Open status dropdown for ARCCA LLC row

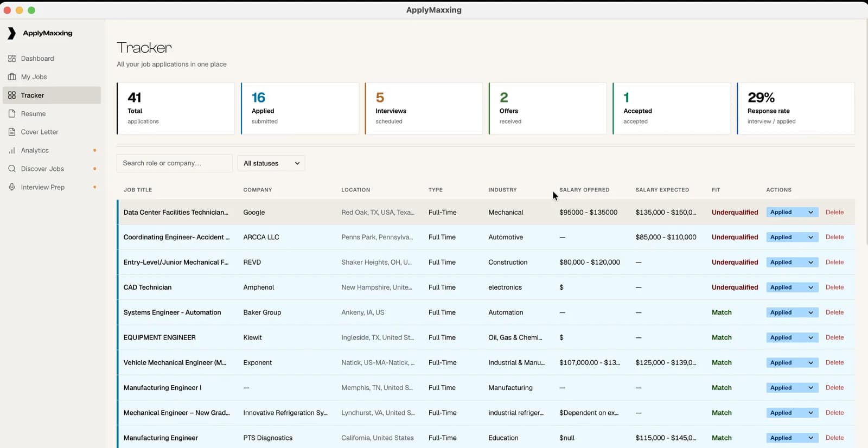pyautogui.click(x=792, y=237)
